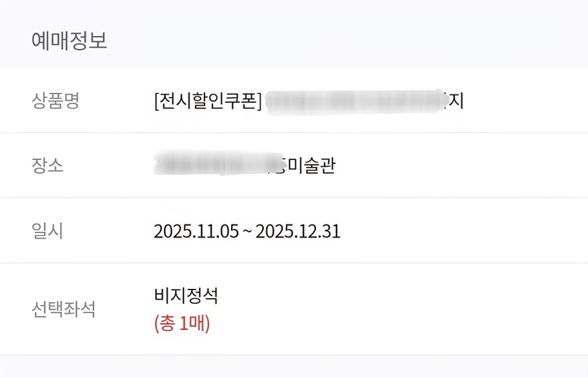Click the 비지정석 seat type text
The height and width of the screenshot is (378, 588).
(186, 296)
